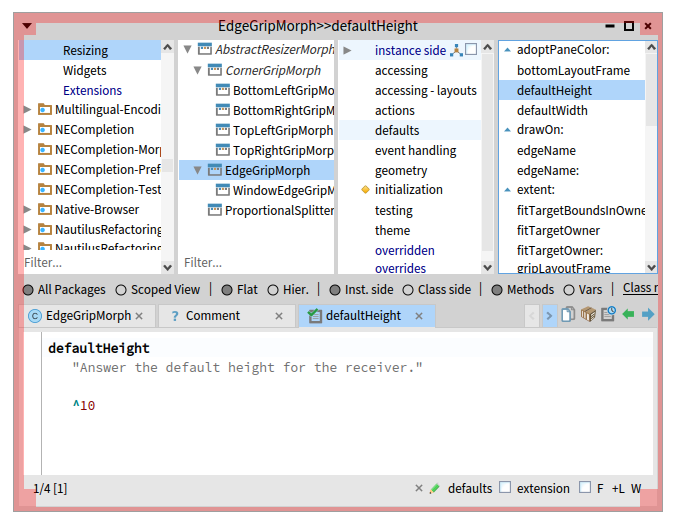Click the package list scrollbar thumb
Screen dimensions: 674x527
167,165
